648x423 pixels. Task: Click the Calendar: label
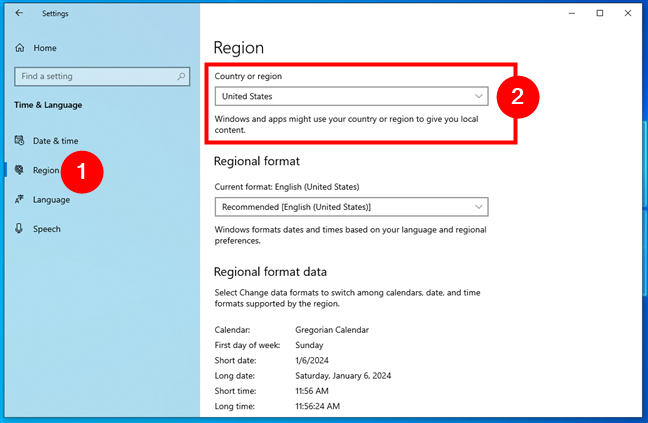(x=232, y=330)
